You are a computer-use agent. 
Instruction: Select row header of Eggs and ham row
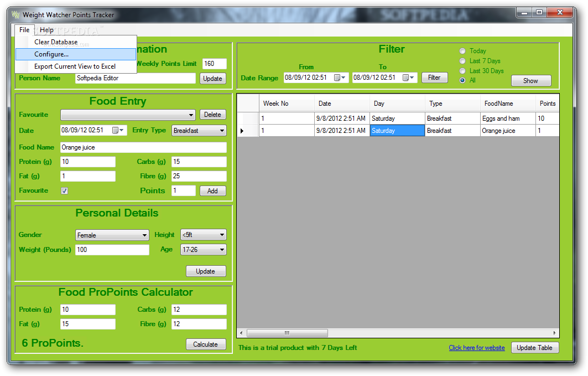tap(248, 118)
